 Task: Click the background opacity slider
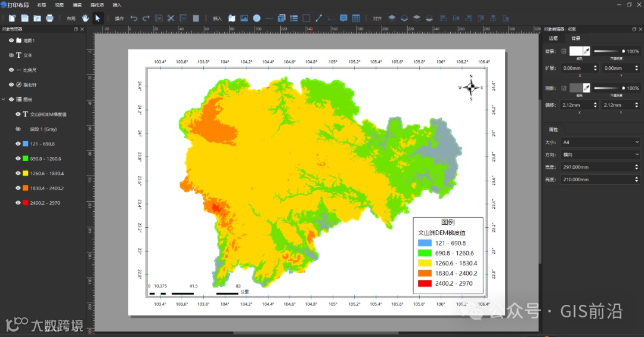pyautogui.click(x=609, y=51)
